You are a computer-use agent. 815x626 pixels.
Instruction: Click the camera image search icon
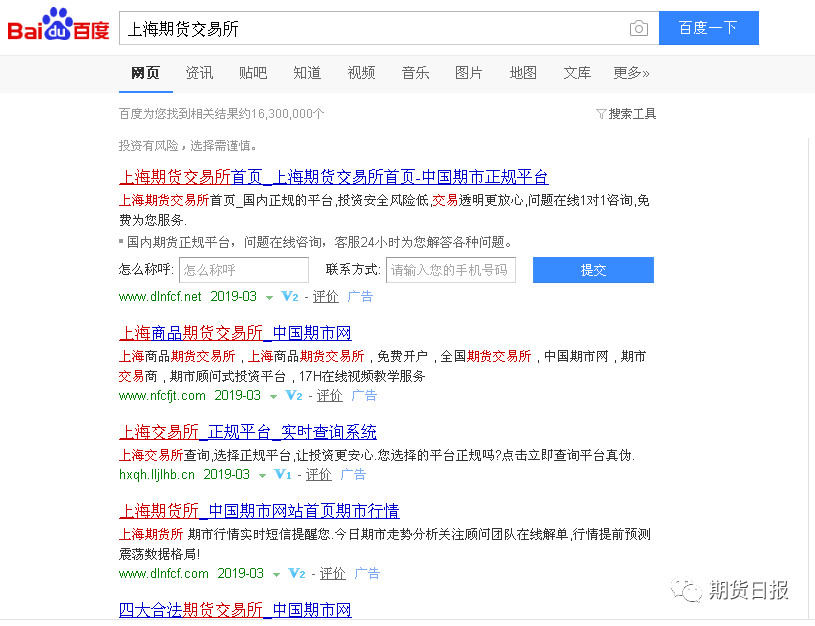coord(638,29)
